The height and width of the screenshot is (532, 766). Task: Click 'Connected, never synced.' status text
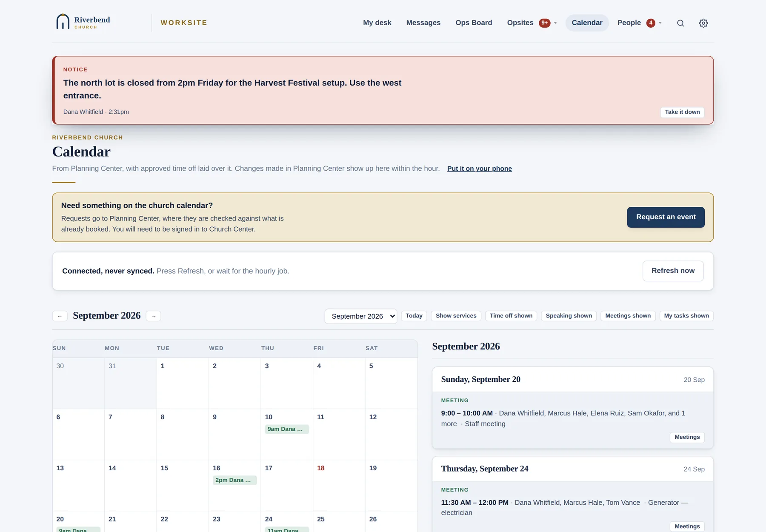tap(108, 271)
